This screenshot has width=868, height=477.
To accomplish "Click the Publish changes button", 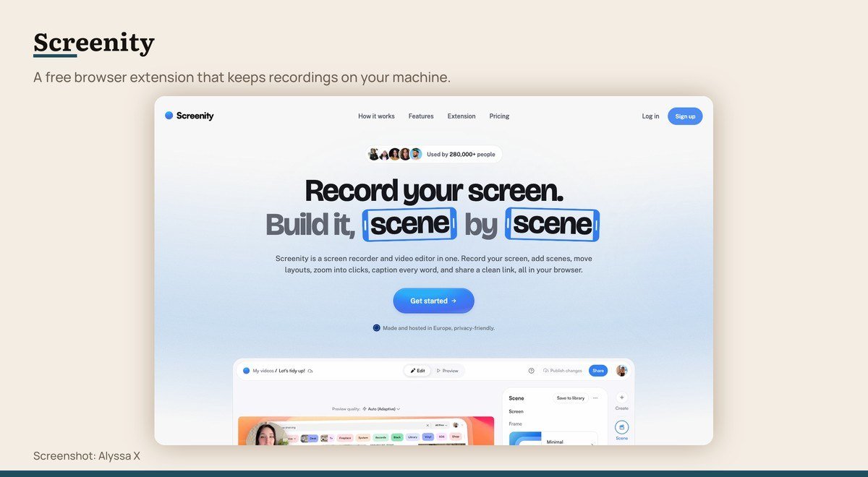I will 562,371.
